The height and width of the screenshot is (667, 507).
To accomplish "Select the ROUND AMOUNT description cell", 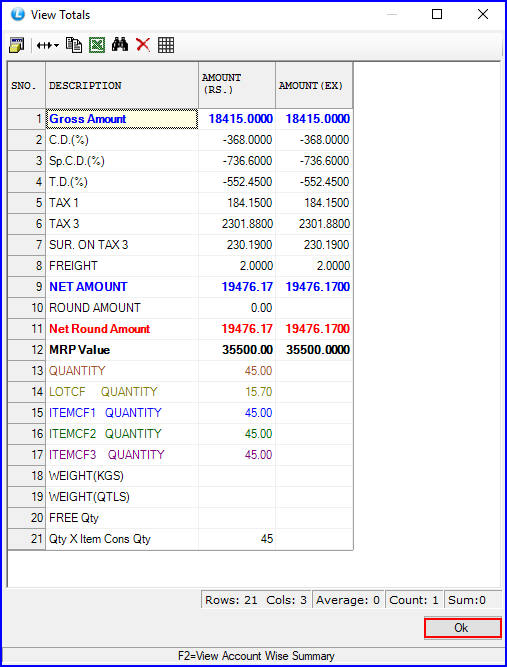I will point(122,308).
